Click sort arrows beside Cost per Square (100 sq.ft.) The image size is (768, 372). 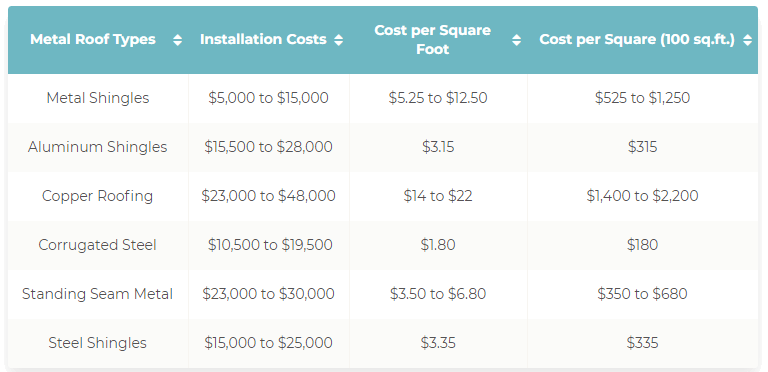pyautogui.click(x=747, y=40)
